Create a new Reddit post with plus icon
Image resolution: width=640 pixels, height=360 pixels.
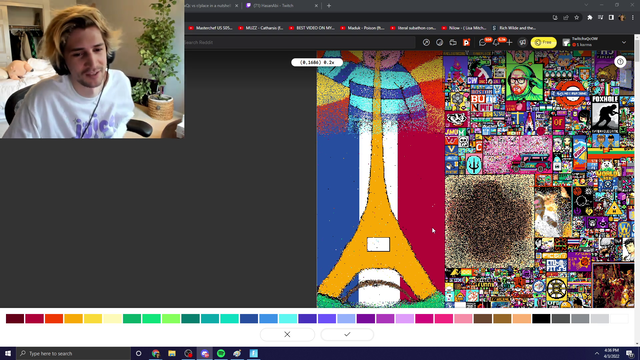pyautogui.click(x=509, y=42)
